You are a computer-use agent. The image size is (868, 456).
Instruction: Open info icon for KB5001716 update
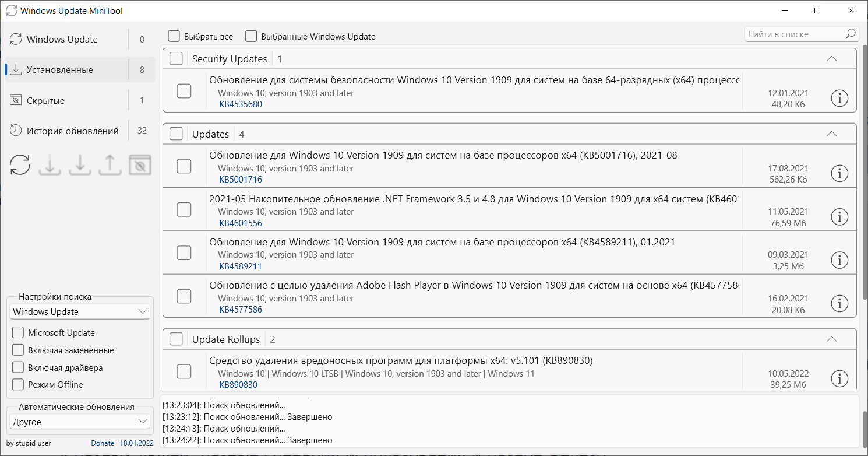coord(839,173)
